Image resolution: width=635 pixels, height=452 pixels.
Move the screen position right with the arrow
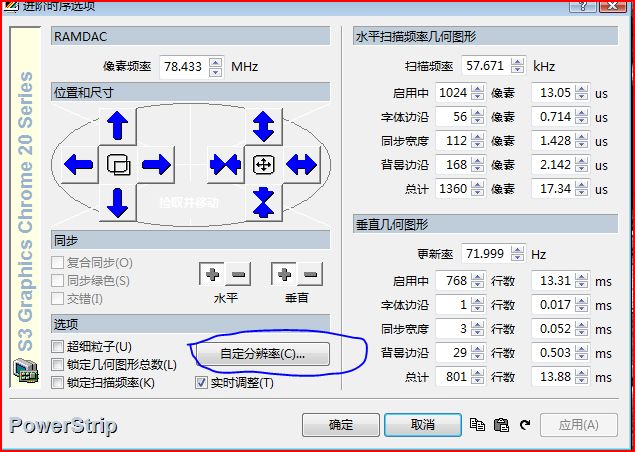(156, 164)
